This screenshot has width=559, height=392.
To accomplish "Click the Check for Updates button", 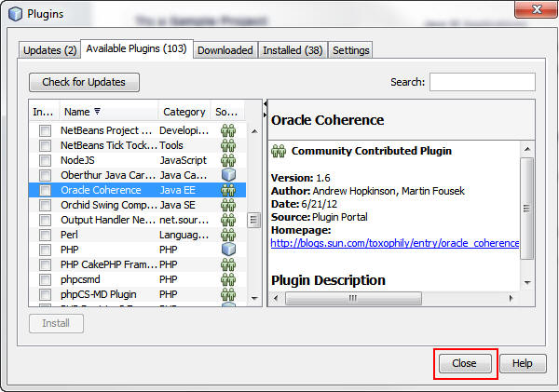I will (x=84, y=82).
